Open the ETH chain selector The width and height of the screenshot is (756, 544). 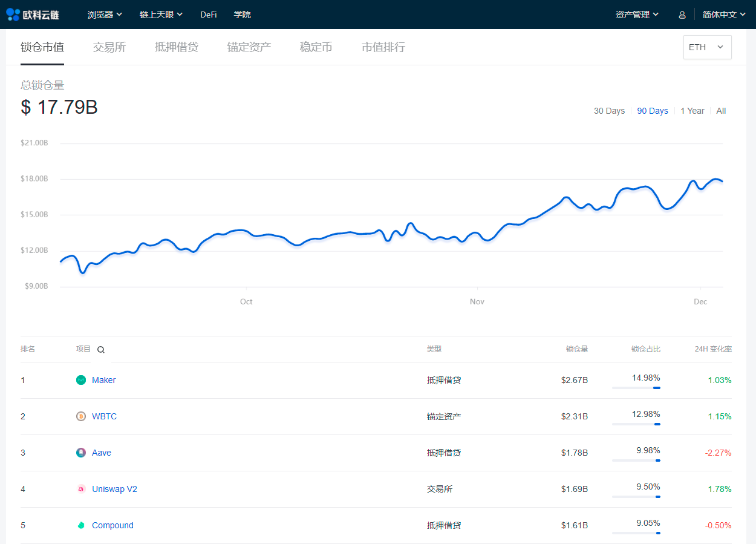pos(708,47)
